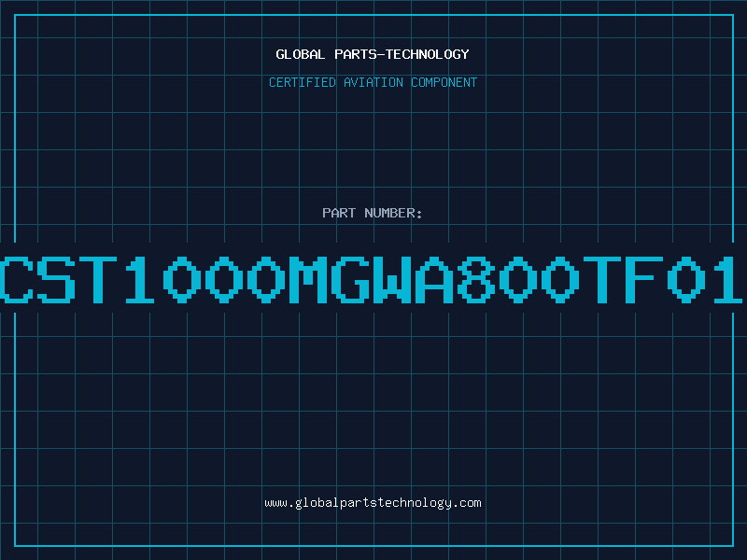Open the www.globalpartstechnology.com link
Image resolution: width=747 pixels, height=560 pixels.
(x=373, y=503)
